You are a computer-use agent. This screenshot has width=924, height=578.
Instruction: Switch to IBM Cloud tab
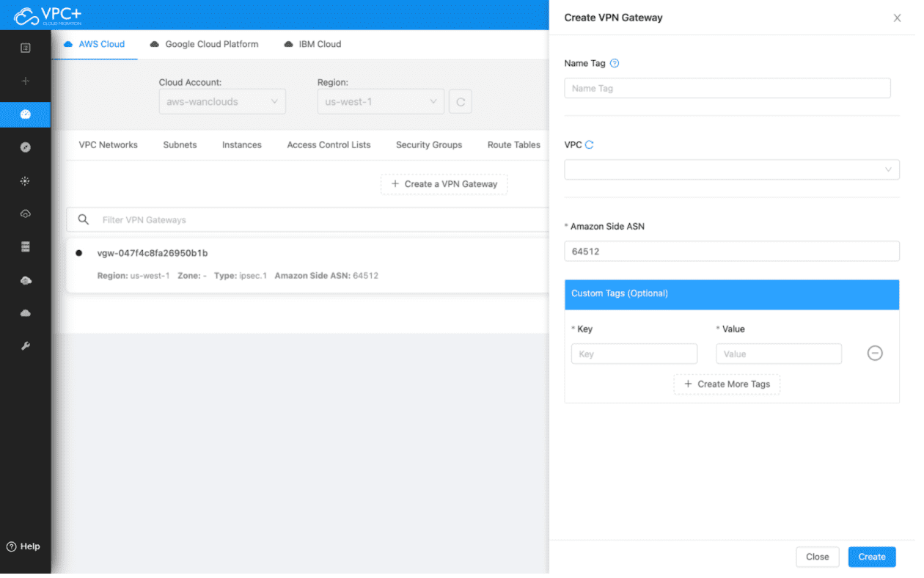[x=312, y=44]
